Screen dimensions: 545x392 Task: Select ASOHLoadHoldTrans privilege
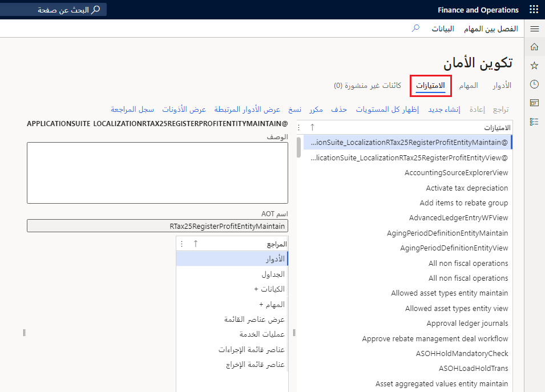(407, 369)
